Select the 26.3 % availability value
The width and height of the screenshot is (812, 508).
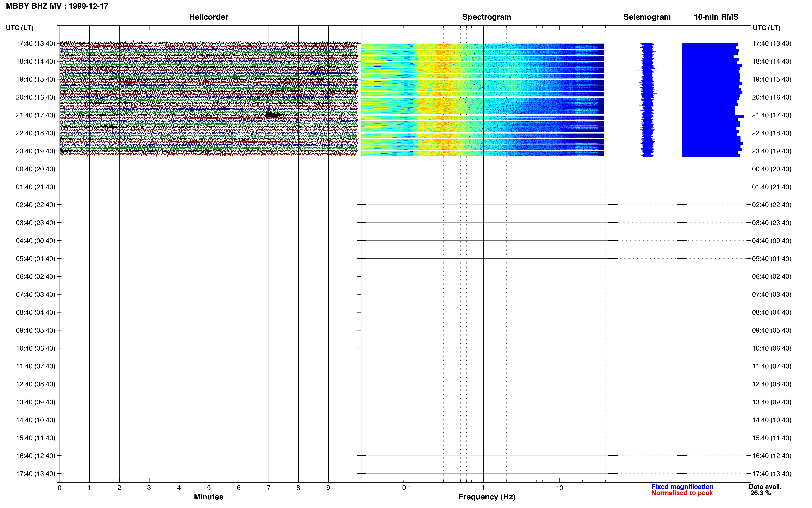[x=761, y=493]
